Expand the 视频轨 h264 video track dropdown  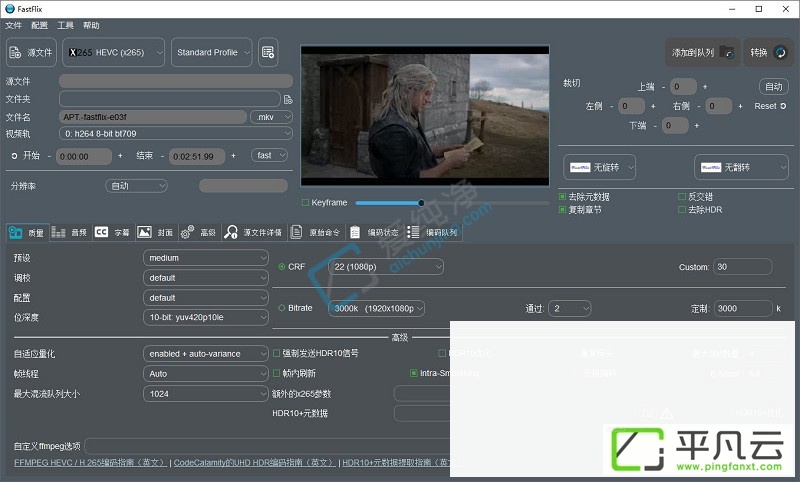tap(176, 134)
